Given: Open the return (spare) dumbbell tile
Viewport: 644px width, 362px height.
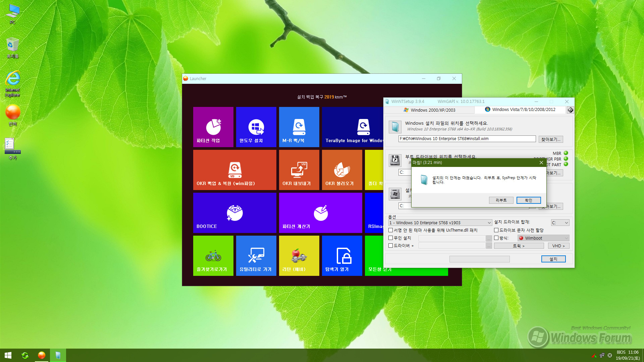Looking at the screenshot, I should click(x=299, y=256).
